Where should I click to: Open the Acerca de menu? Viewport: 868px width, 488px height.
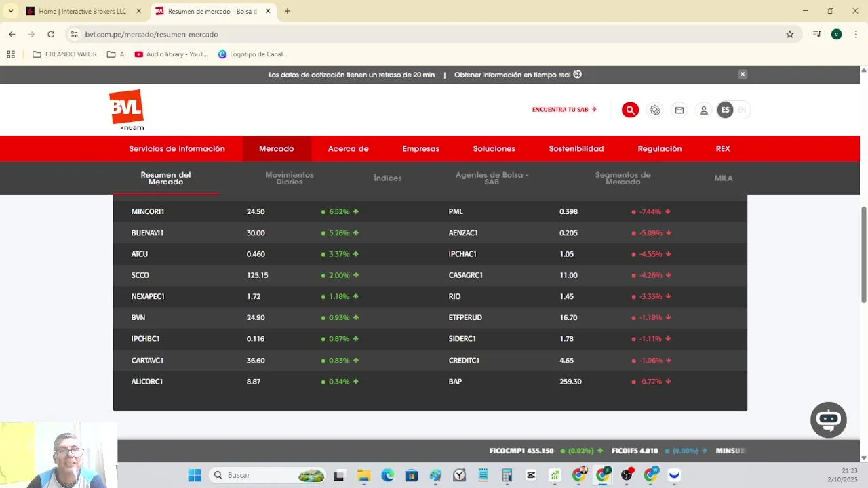348,148
